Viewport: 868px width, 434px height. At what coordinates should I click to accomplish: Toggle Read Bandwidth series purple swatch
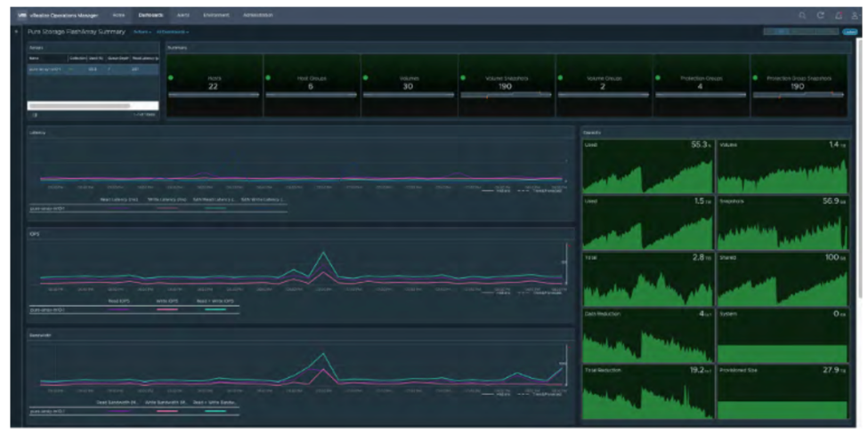119,412
